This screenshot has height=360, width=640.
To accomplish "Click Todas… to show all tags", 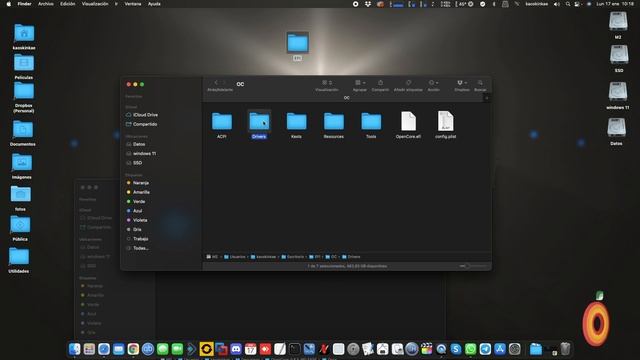I will click(137, 248).
